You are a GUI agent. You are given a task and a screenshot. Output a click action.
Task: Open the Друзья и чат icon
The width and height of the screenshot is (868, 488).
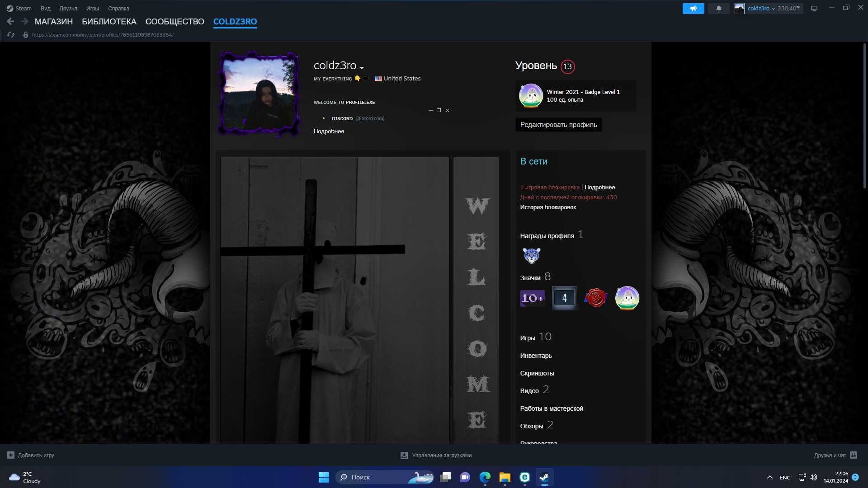coord(854,455)
